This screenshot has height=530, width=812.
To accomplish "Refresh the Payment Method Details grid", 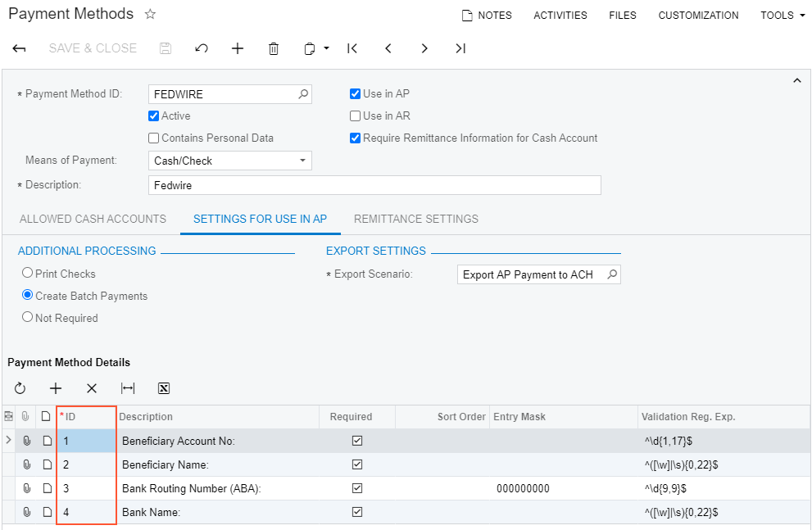I will (x=20, y=388).
